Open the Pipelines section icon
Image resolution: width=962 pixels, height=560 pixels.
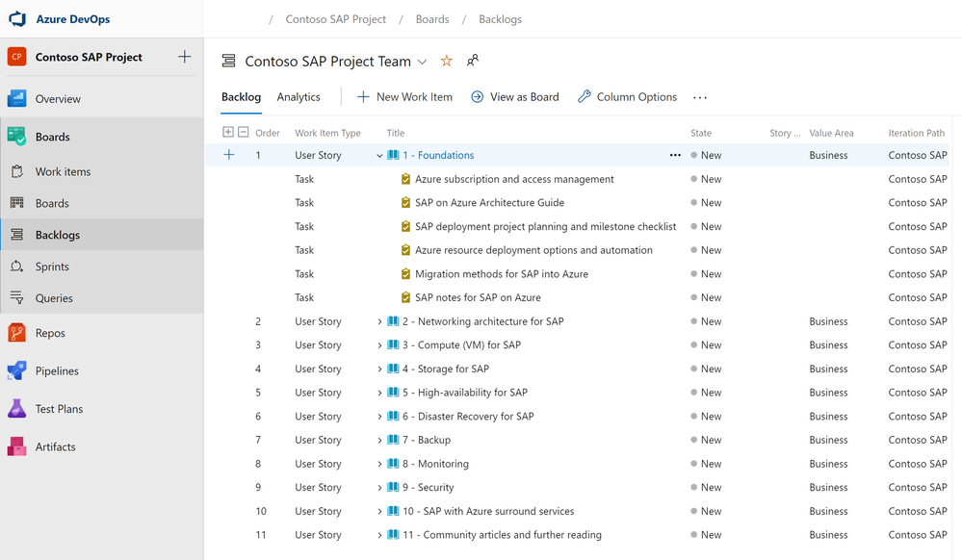point(16,370)
